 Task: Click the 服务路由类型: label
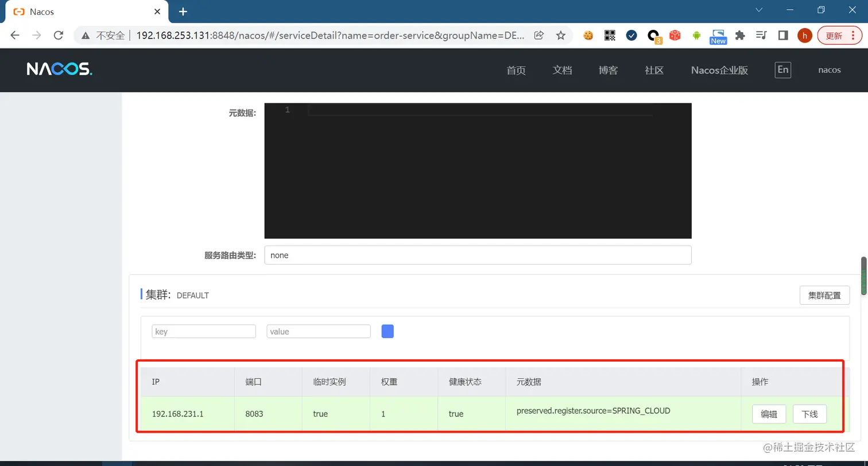click(x=230, y=255)
